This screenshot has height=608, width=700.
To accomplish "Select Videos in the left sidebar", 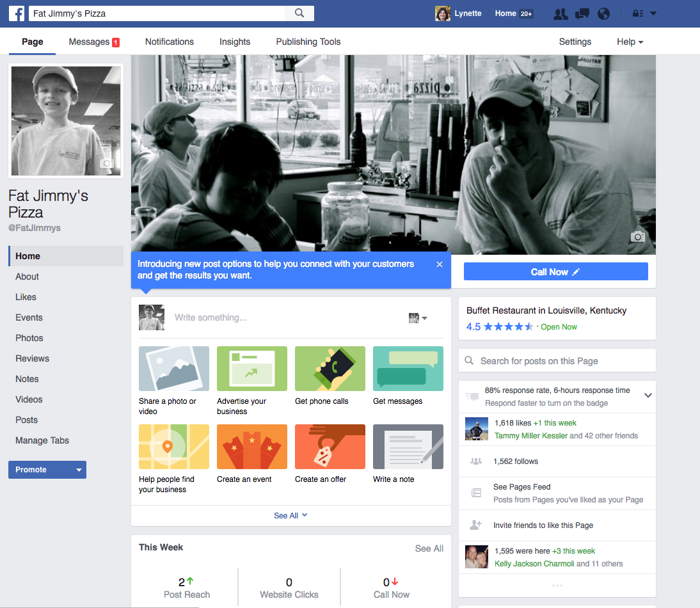I will pos(29,400).
